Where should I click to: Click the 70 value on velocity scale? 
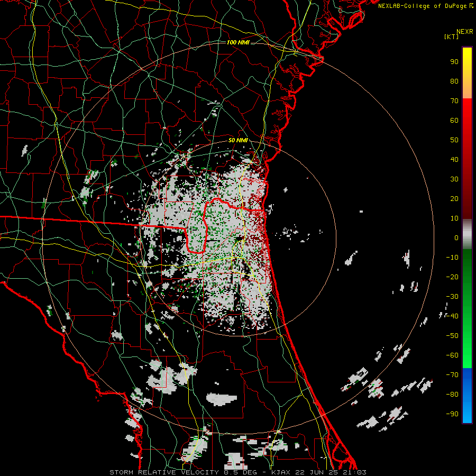coord(454,101)
